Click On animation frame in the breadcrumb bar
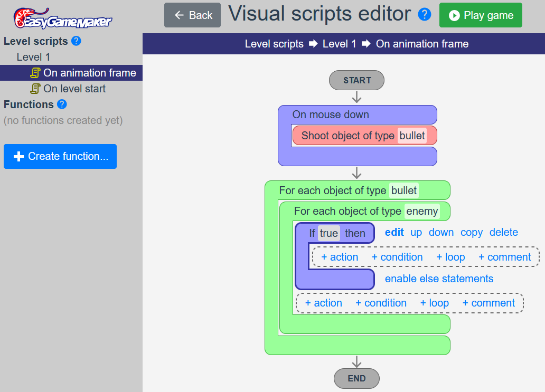This screenshot has height=392, width=545. tap(422, 44)
